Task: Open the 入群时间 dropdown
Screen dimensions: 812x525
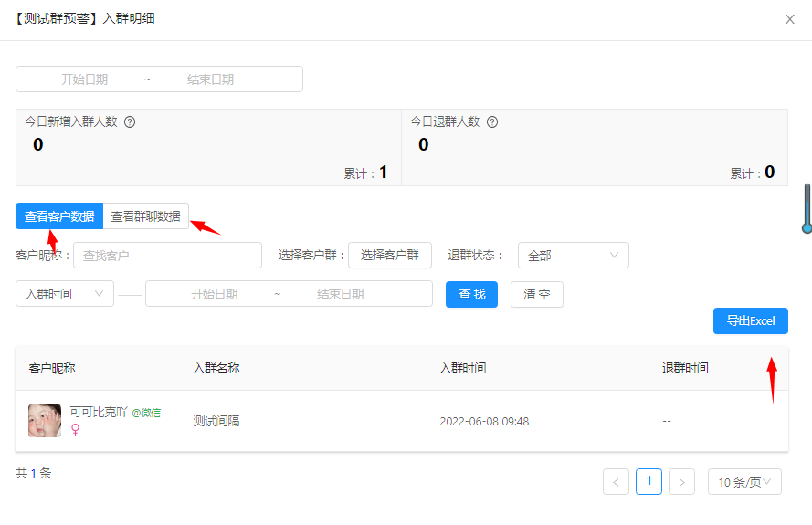Action: tap(65, 294)
